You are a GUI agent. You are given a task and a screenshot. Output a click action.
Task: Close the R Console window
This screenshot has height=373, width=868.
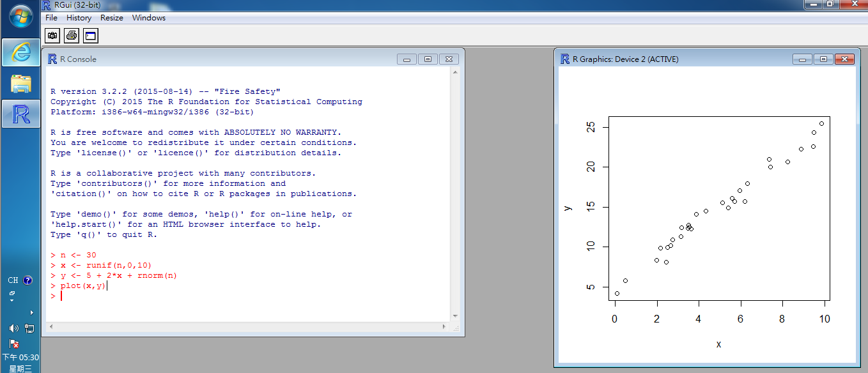pos(449,59)
